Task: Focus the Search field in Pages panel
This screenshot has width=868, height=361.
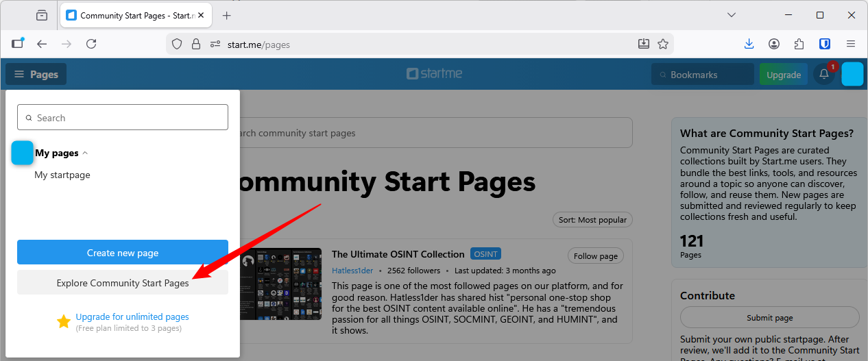Action: click(x=123, y=117)
